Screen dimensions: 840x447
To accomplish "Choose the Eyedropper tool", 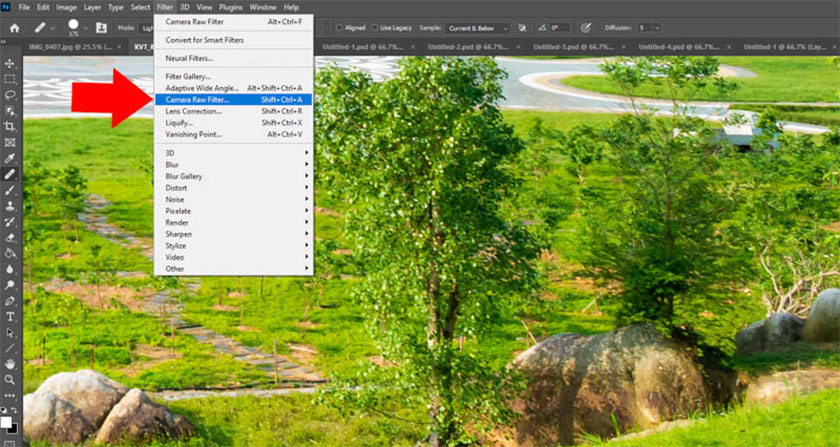I will pos(10,159).
